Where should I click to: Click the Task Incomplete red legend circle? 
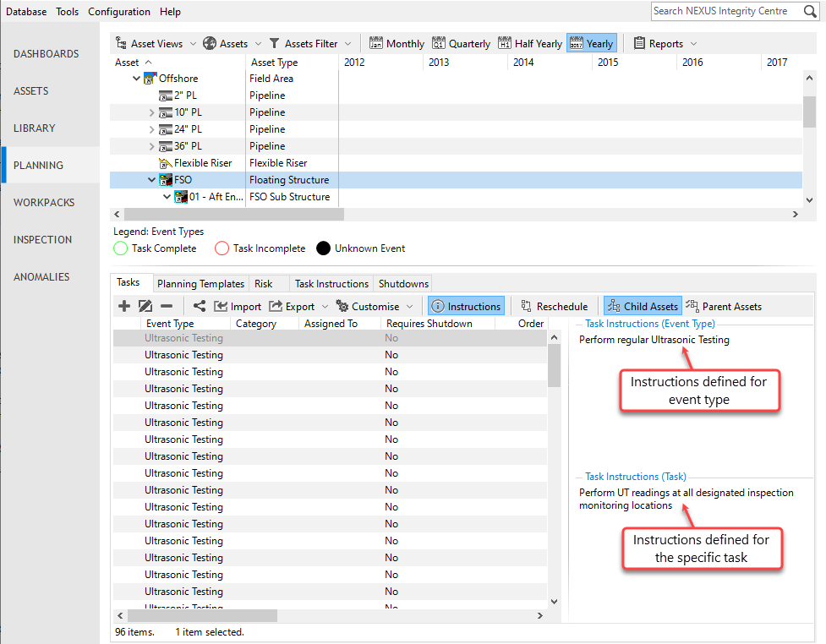pyautogui.click(x=222, y=248)
